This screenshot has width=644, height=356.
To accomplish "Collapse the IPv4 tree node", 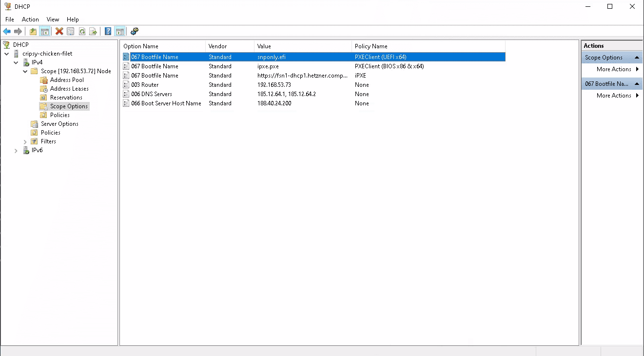I will (x=16, y=62).
